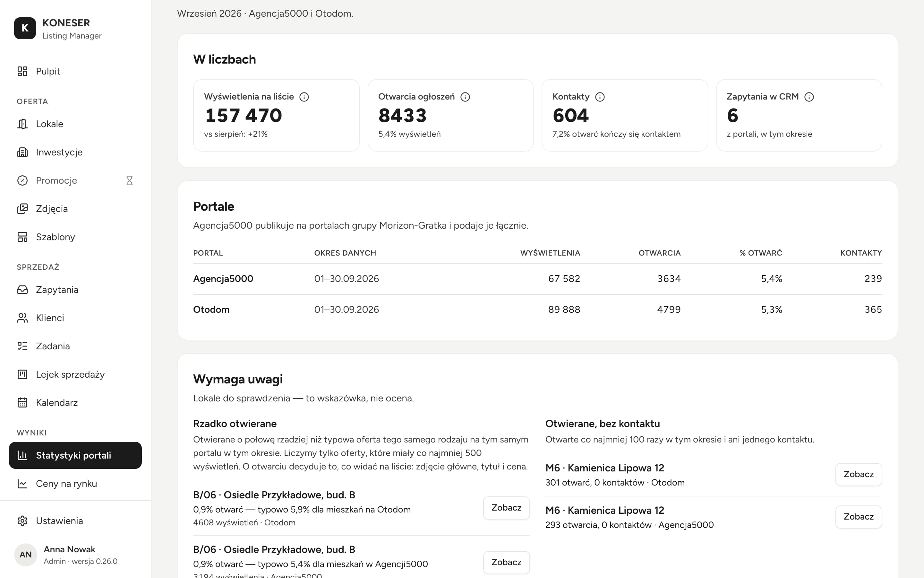Viewport: 924px width, 578px height.
Task: Show info tooltip for Kontakty
Action: point(600,97)
